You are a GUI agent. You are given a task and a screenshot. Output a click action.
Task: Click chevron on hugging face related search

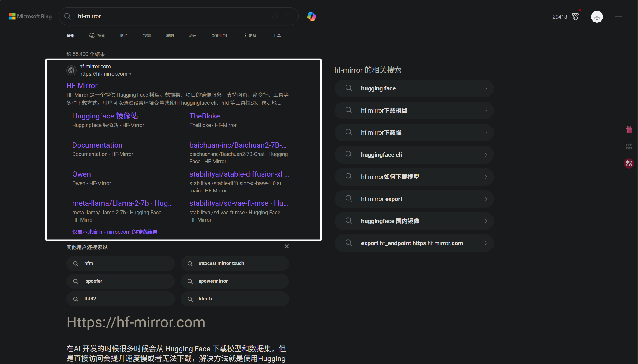point(486,88)
